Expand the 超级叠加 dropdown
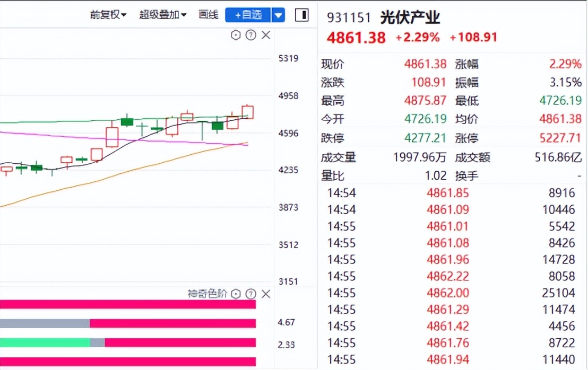 tap(163, 15)
